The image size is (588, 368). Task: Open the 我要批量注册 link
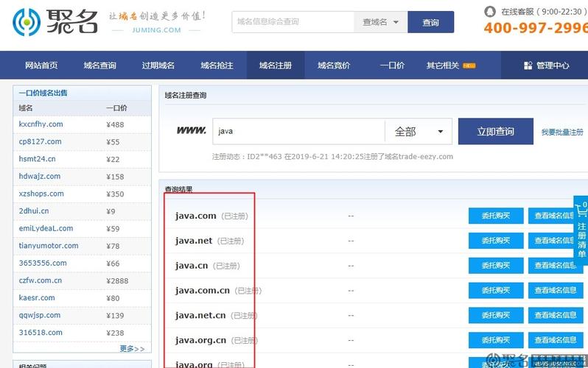(x=562, y=132)
